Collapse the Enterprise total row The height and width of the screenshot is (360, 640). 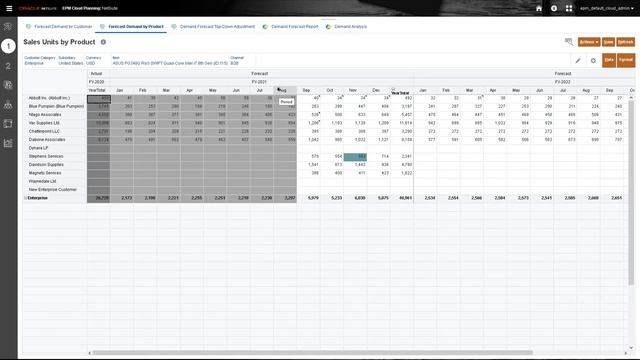[x=25, y=198]
